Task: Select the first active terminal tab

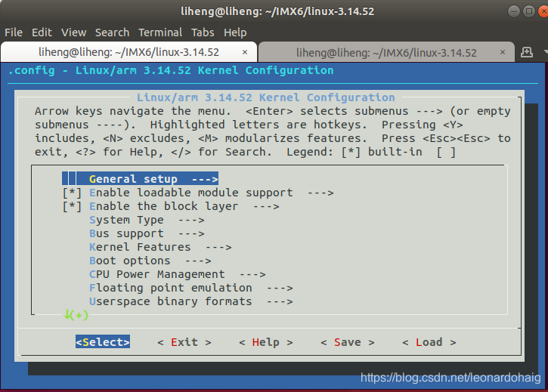Action: click(x=128, y=52)
